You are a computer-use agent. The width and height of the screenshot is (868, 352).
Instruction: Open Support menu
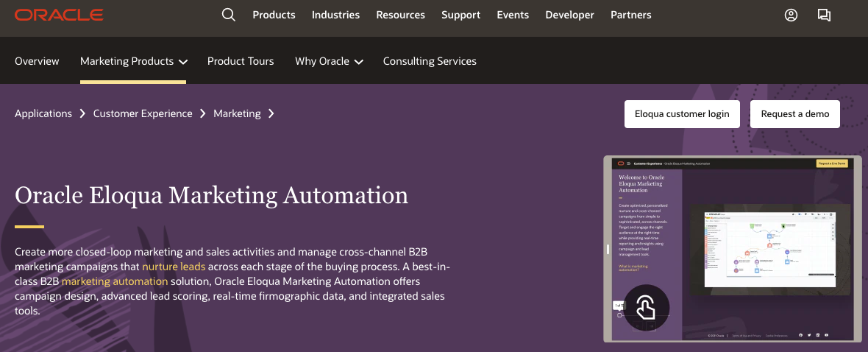(x=460, y=15)
